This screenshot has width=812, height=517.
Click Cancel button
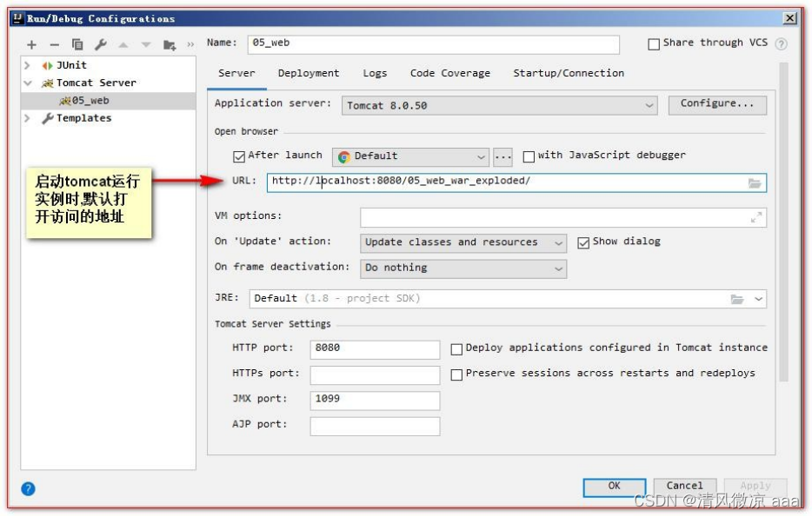point(684,487)
